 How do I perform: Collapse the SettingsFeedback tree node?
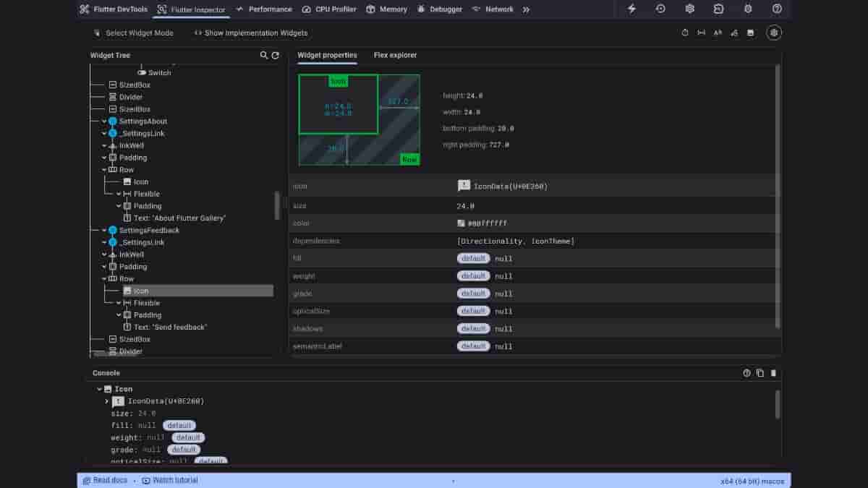point(104,231)
